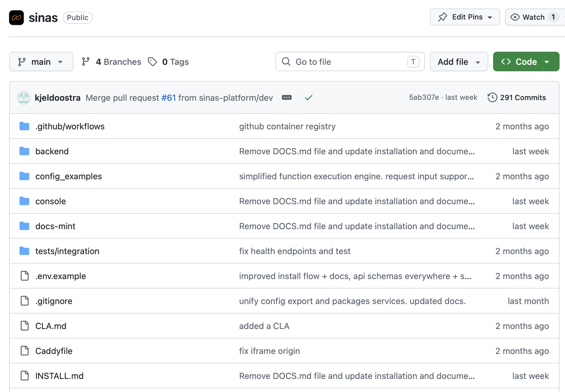Open 'simplified function execution engine' commit message

[356, 176]
